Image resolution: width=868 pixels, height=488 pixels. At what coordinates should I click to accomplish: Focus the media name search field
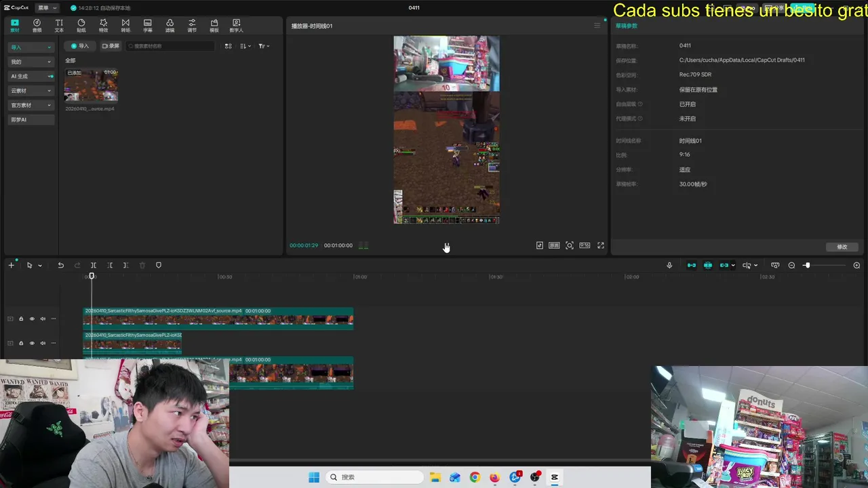point(170,46)
